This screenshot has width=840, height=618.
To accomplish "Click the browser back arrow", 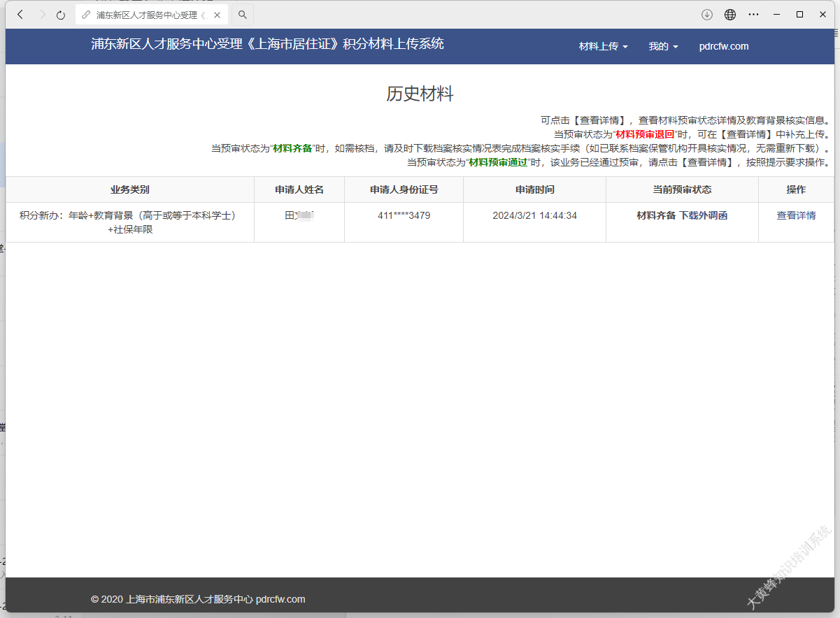I will (x=20, y=15).
